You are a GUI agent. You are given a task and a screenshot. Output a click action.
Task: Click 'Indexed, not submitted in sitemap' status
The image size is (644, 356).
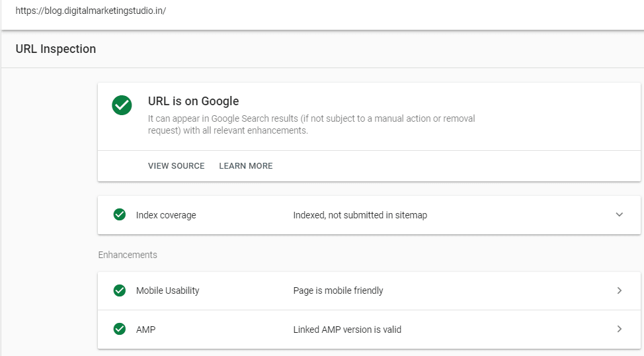pyautogui.click(x=360, y=215)
